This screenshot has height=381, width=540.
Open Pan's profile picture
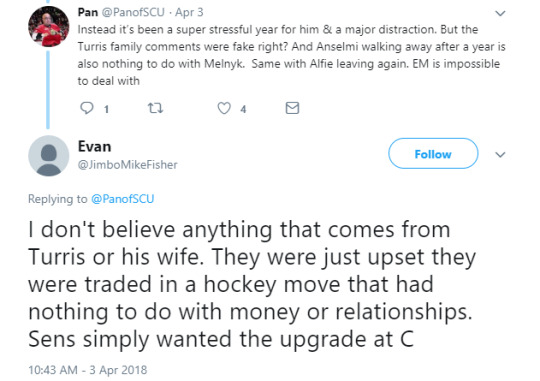click(x=49, y=26)
